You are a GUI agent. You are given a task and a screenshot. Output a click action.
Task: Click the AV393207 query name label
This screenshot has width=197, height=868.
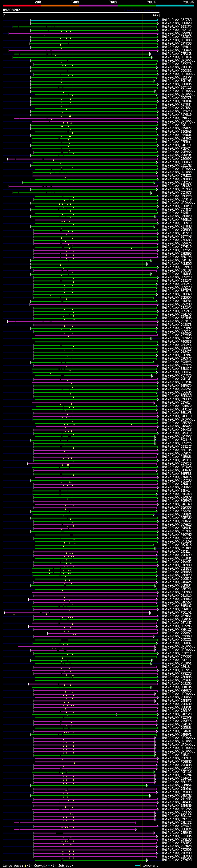11,10
